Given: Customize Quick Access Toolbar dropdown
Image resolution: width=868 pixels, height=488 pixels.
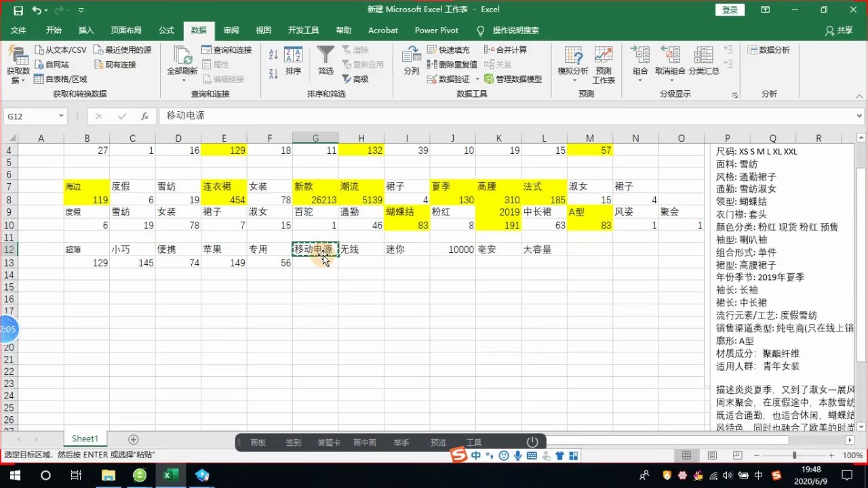Looking at the screenshot, I should coord(81,10).
